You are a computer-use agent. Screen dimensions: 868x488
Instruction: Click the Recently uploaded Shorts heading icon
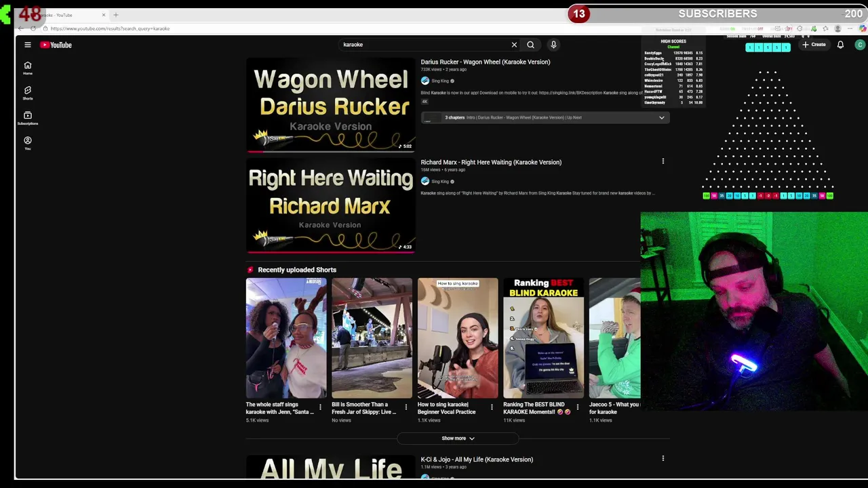point(250,270)
